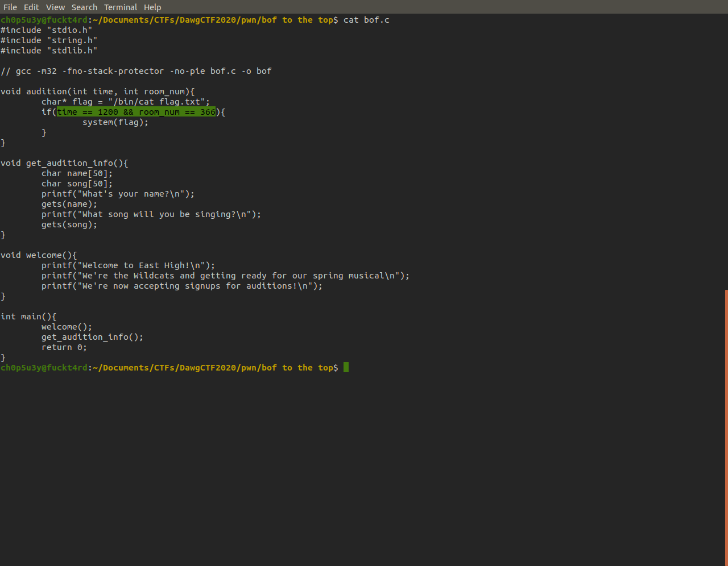Click the 'What's your name?' printf line
The width and height of the screenshot is (728, 566).
[118, 194]
